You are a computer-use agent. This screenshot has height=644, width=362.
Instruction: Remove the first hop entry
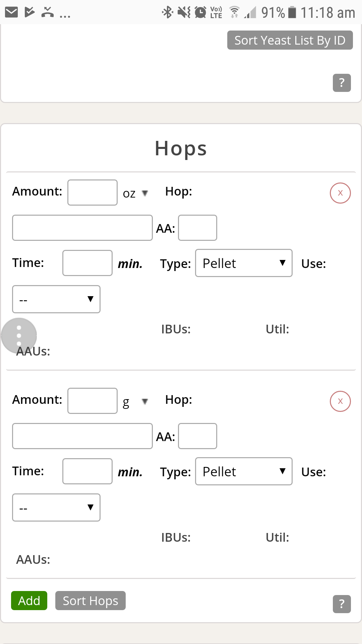click(x=340, y=193)
